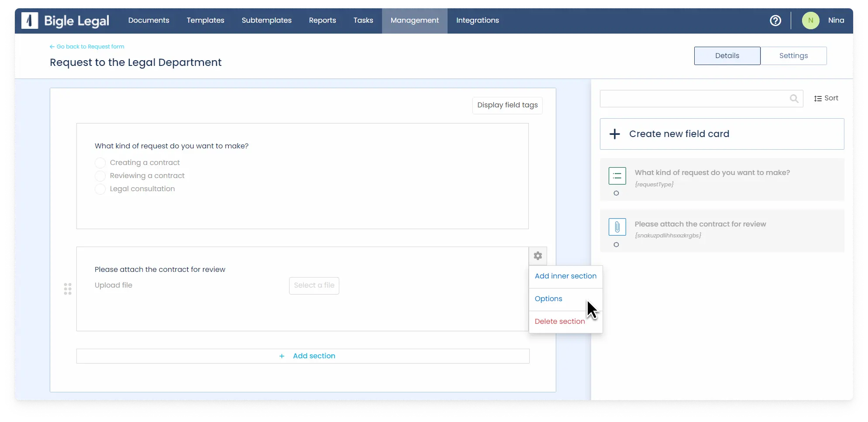Open the help question mark icon

(775, 21)
